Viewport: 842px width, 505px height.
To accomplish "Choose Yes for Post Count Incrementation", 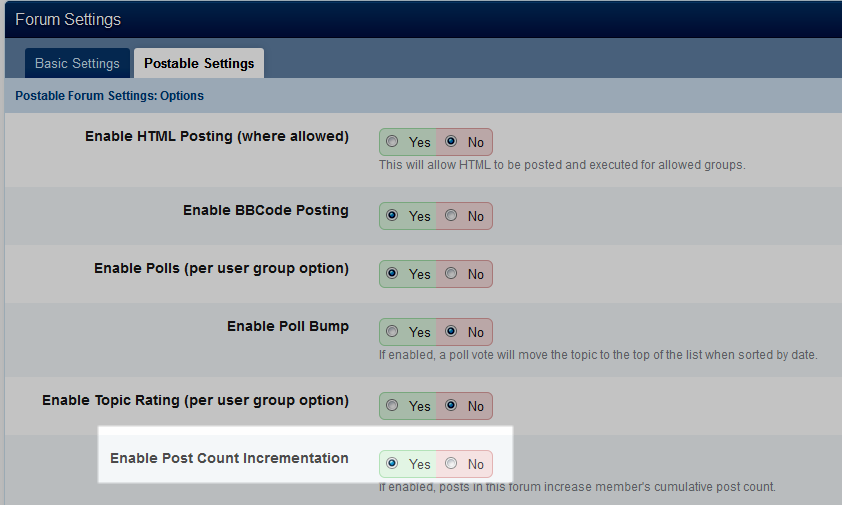I will pos(392,464).
